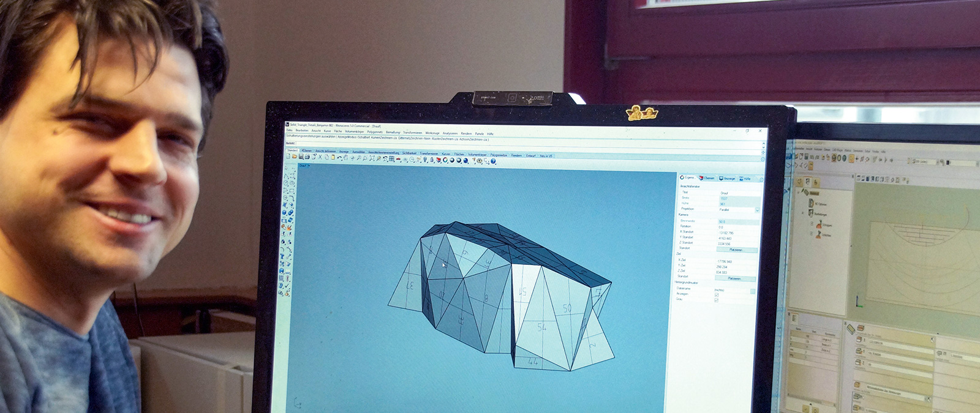Screen dimensions: 980x413
Task: Open the Ansicht menu
Action: click(316, 130)
